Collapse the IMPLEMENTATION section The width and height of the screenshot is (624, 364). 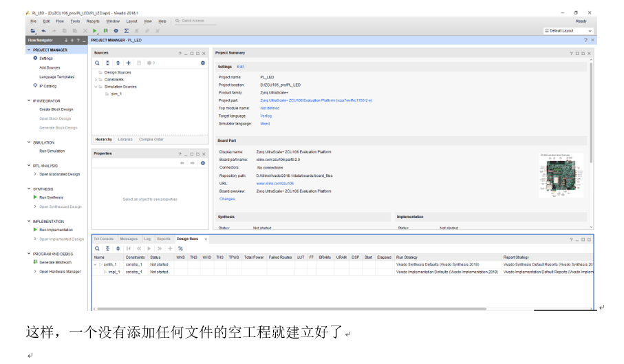tap(29, 221)
